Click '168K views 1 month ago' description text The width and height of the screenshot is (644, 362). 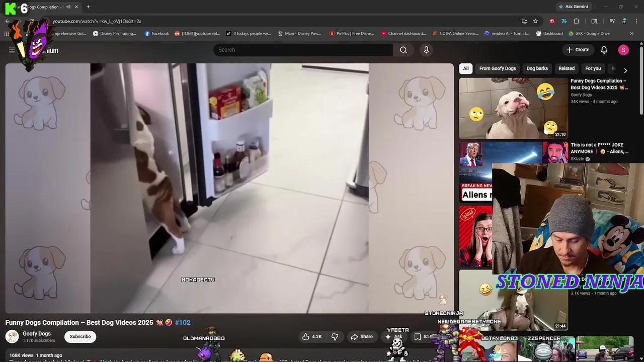(x=36, y=355)
